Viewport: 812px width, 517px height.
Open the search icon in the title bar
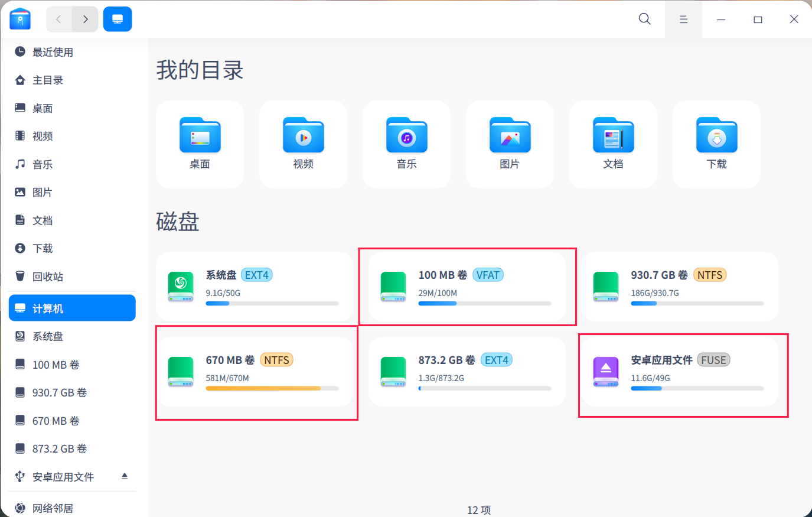[x=644, y=19]
